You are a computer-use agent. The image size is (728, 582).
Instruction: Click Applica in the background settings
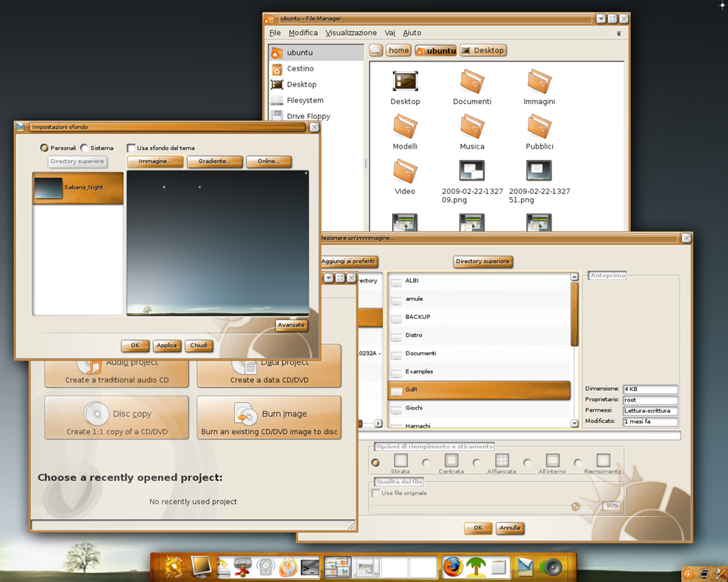[167, 346]
